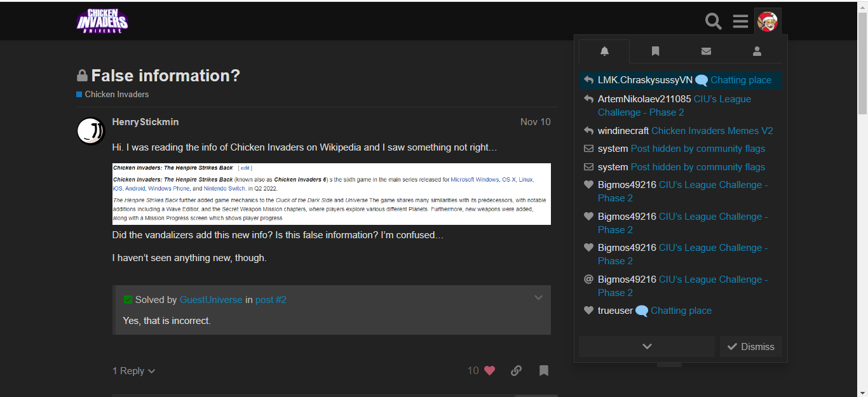Open GuestUniverse profile link

[x=211, y=300]
